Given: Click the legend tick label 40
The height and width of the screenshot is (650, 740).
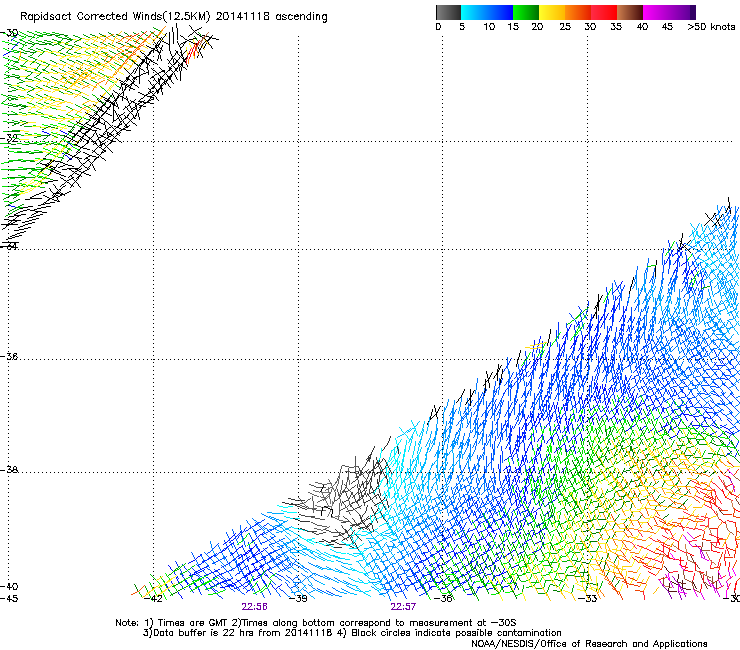Looking at the screenshot, I should click(642, 27).
